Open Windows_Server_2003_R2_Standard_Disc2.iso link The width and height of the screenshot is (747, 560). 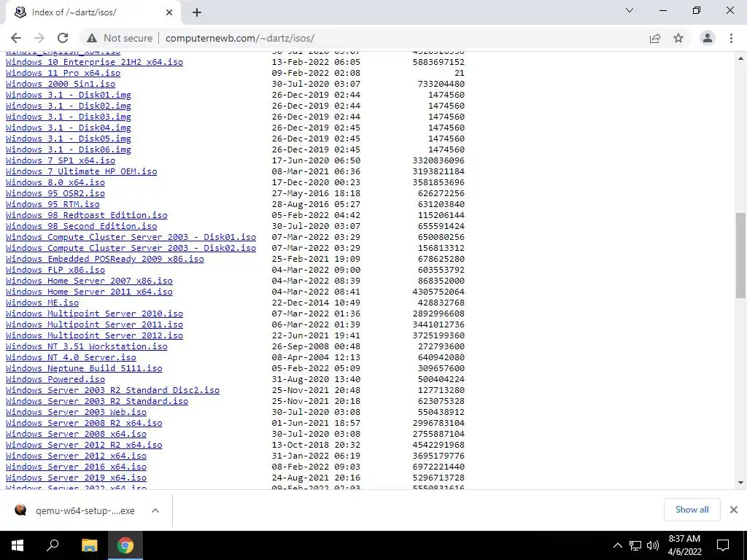112,391
